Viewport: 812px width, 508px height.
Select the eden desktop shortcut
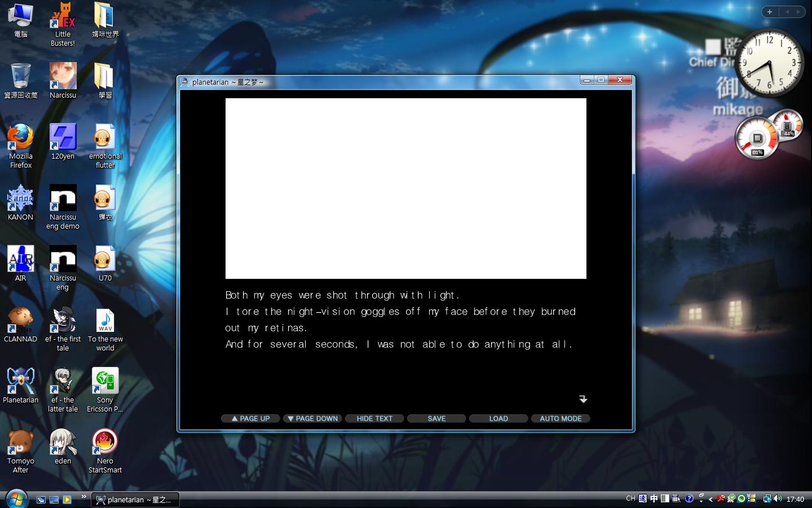tap(63, 446)
